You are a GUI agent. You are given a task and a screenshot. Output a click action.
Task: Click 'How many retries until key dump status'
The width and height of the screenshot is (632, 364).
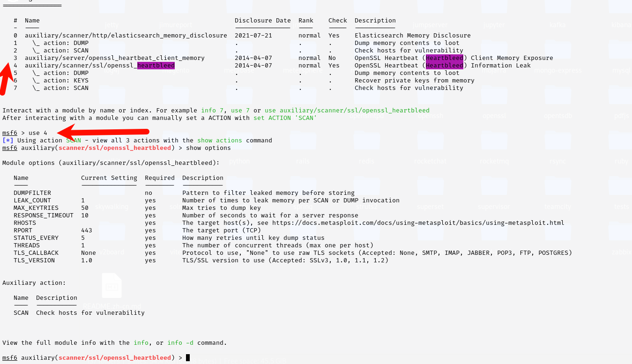[x=253, y=238]
